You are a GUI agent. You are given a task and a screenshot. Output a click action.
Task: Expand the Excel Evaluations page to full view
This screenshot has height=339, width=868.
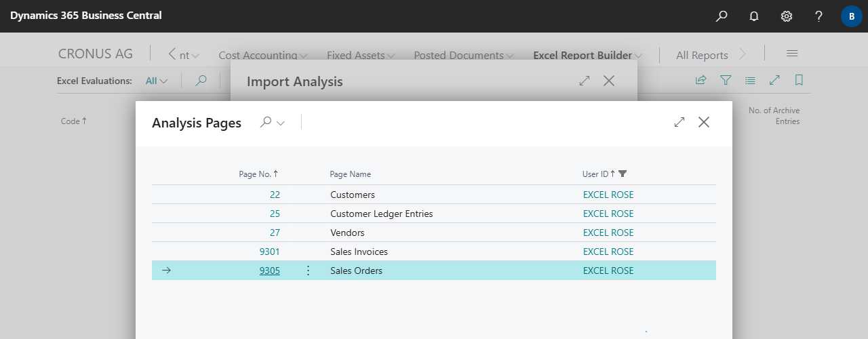tap(774, 80)
